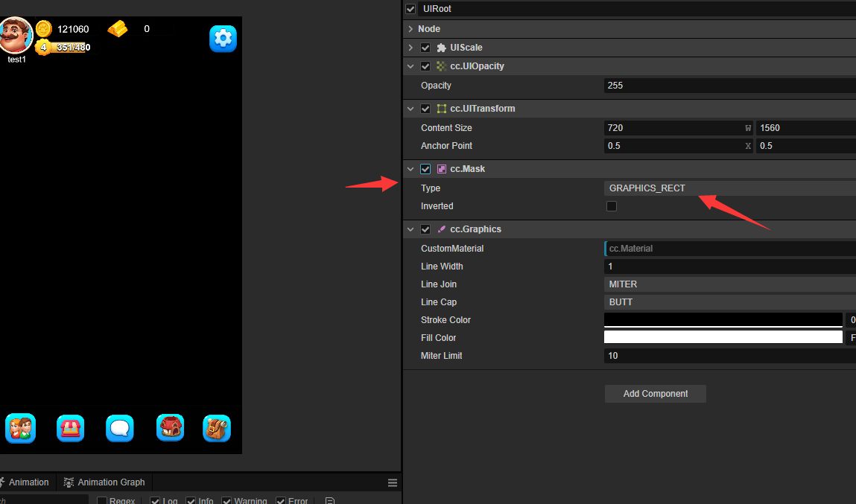Screen dimensions: 856x504
Task: Disable the cc.Graphics component checkbox
Action: tap(425, 229)
